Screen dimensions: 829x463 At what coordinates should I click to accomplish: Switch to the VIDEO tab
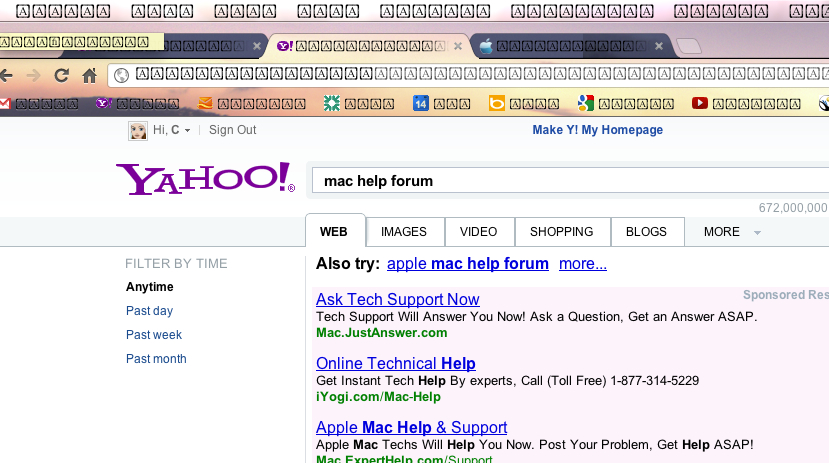coord(478,232)
